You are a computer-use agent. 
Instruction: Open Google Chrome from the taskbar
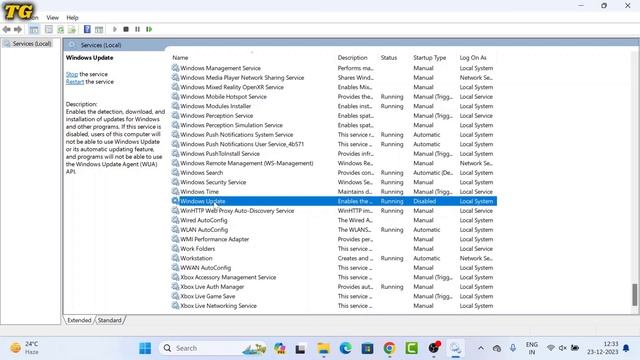coord(389,348)
